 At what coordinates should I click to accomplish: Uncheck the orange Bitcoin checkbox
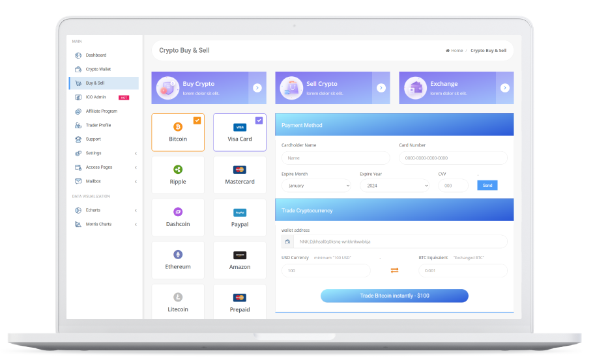(x=197, y=120)
